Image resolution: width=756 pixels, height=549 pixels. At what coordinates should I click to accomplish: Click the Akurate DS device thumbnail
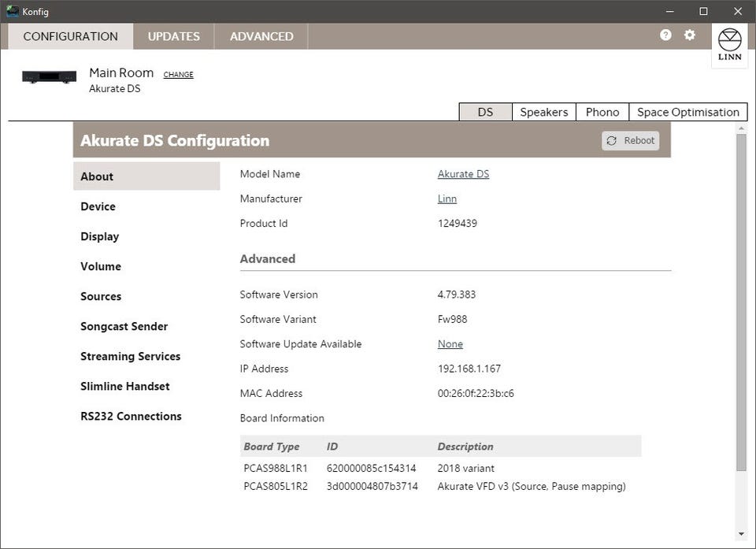coord(49,77)
